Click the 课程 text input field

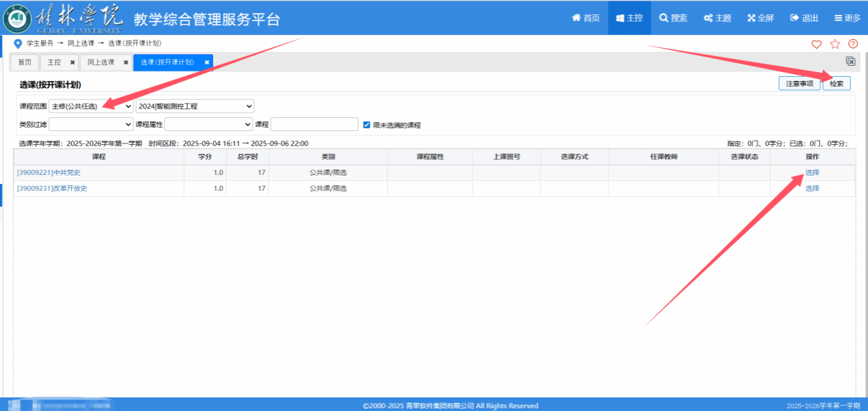(314, 124)
